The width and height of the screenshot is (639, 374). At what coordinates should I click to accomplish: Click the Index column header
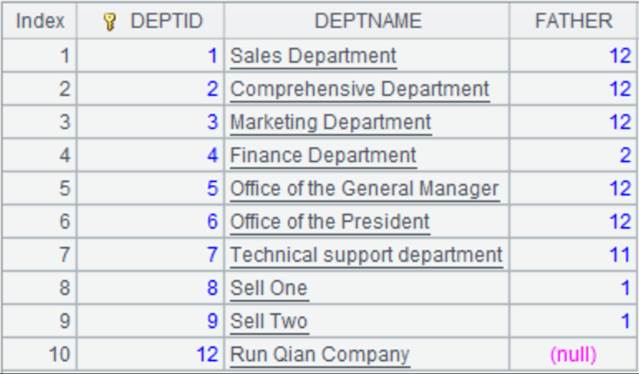[x=40, y=21]
